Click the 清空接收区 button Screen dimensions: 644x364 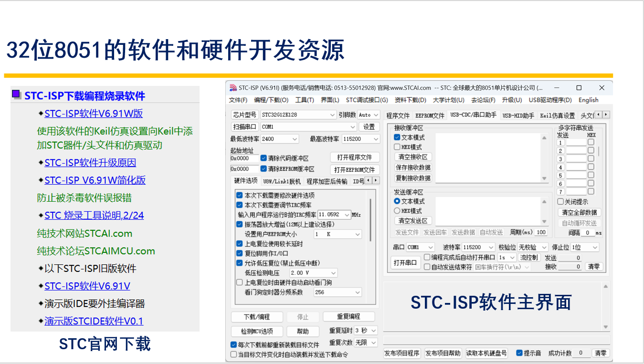click(x=413, y=157)
